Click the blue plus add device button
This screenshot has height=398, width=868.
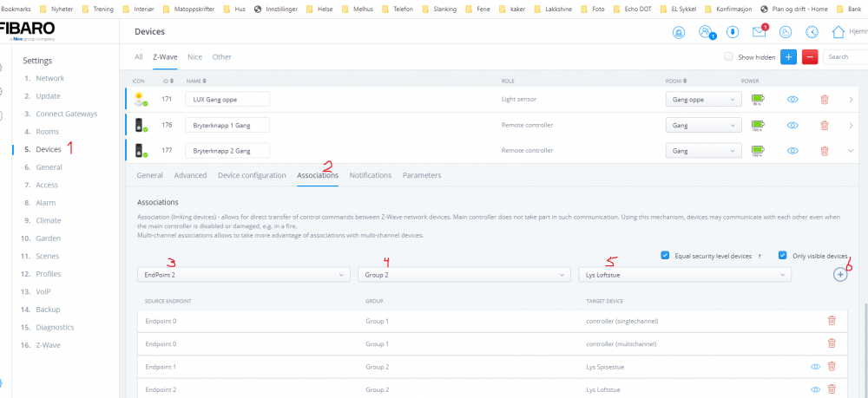click(x=788, y=57)
